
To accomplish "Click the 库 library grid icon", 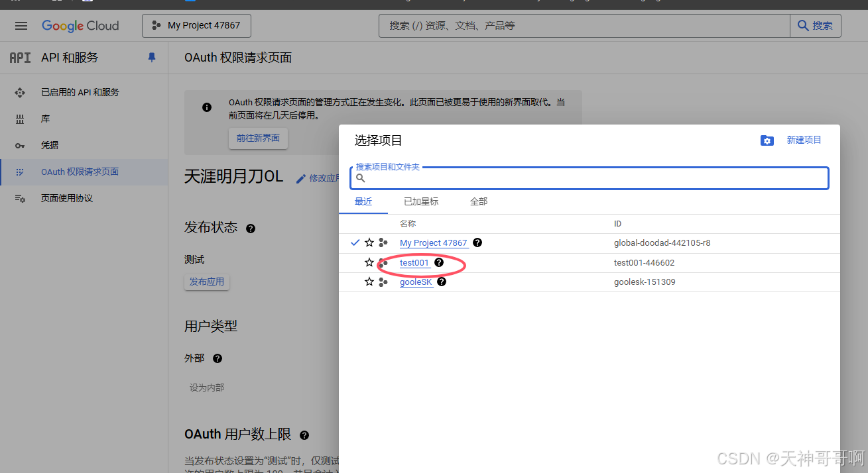I will coord(20,119).
